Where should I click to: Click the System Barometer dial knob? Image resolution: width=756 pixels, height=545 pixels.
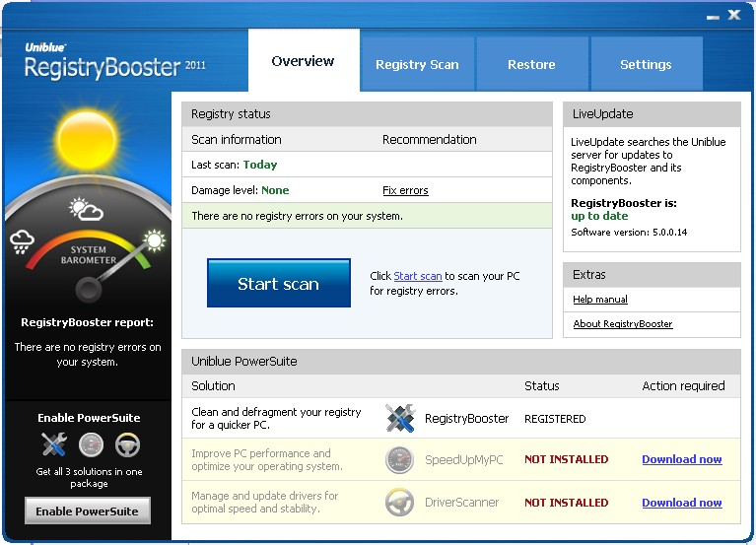point(89,290)
